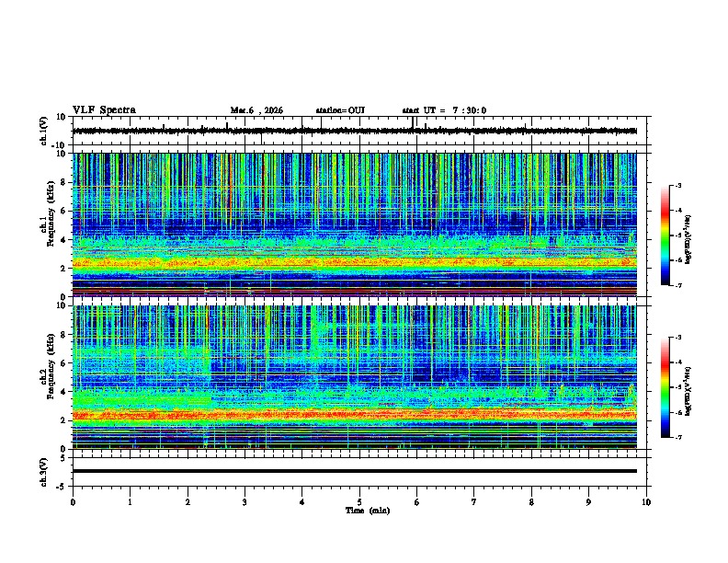This screenshot has width=728, height=563.
Task: Click inside the ch.1 spectrogram panel
Action: pyautogui.click(x=355, y=224)
